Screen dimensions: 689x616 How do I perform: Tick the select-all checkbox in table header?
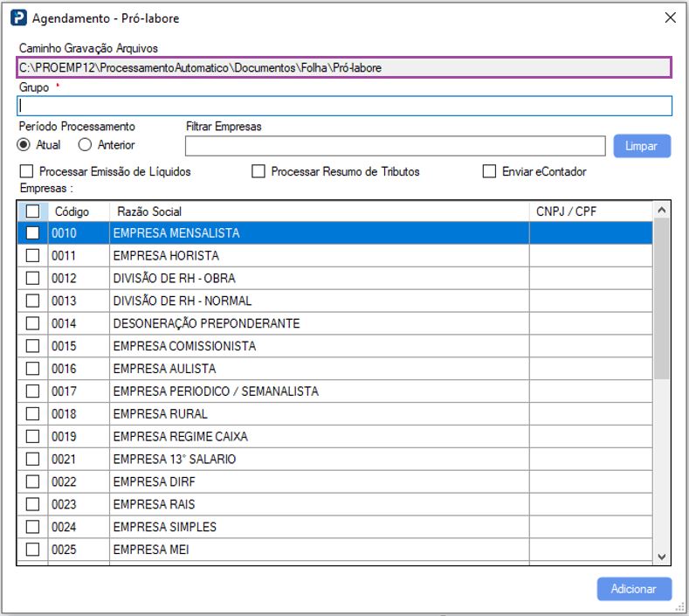[32, 211]
